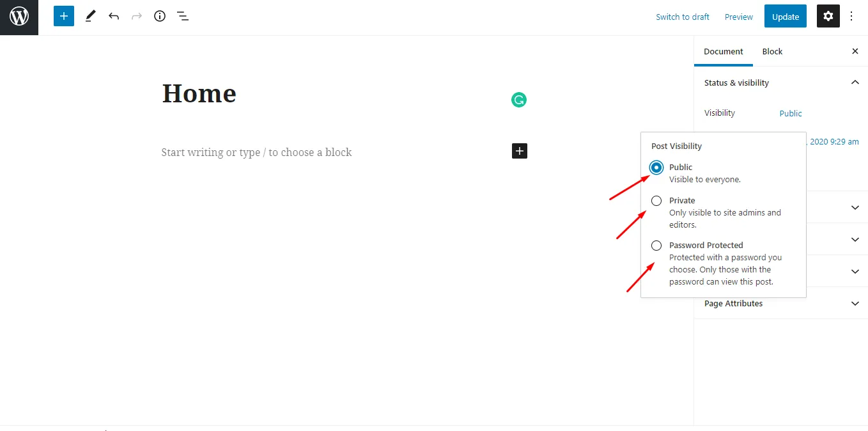Add a block with inline plus button
The height and width of the screenshot is (431, 868).
coord(520,151)
